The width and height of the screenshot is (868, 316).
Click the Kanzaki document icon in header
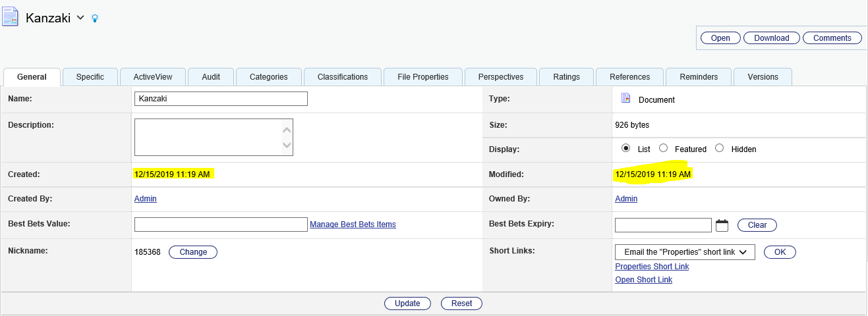click(x=10, y=16)
